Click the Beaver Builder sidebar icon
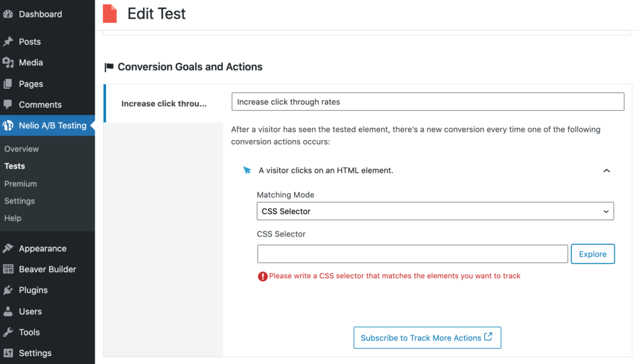The width and height of the screenshot is (638, 364). point(9,269)
